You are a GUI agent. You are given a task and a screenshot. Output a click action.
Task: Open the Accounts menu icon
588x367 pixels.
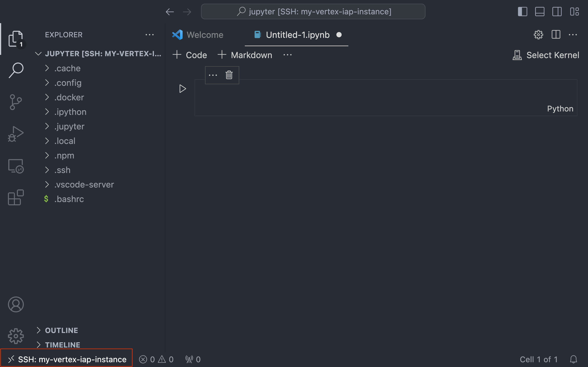tap(16, 304)
